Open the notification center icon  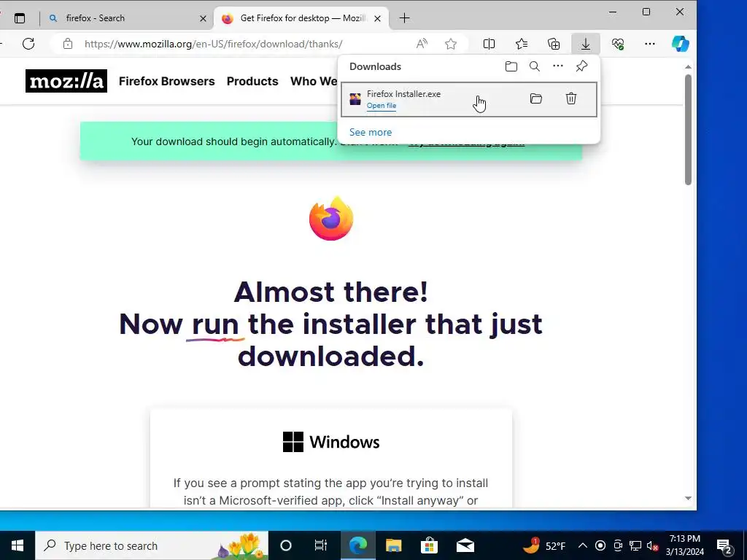tap(724, 545)
